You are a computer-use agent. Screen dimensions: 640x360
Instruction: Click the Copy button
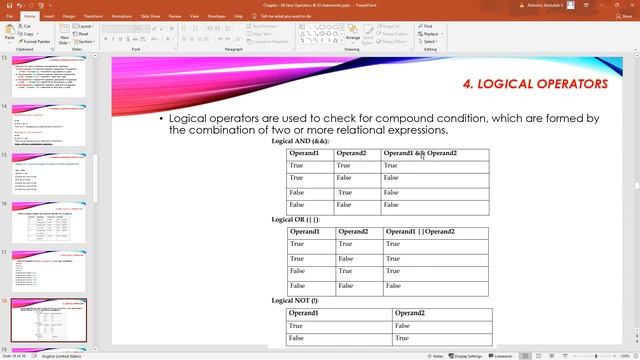point(27,34)
